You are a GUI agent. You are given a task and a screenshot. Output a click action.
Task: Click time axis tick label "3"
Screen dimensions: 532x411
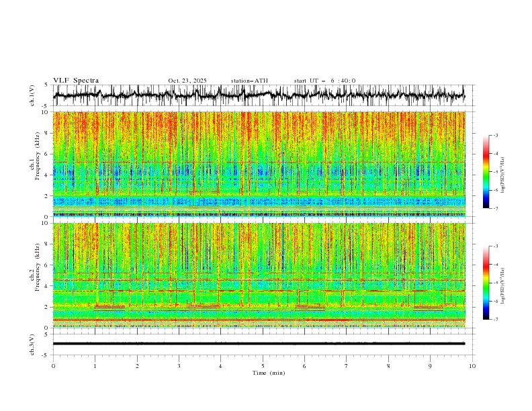(179, 366)
